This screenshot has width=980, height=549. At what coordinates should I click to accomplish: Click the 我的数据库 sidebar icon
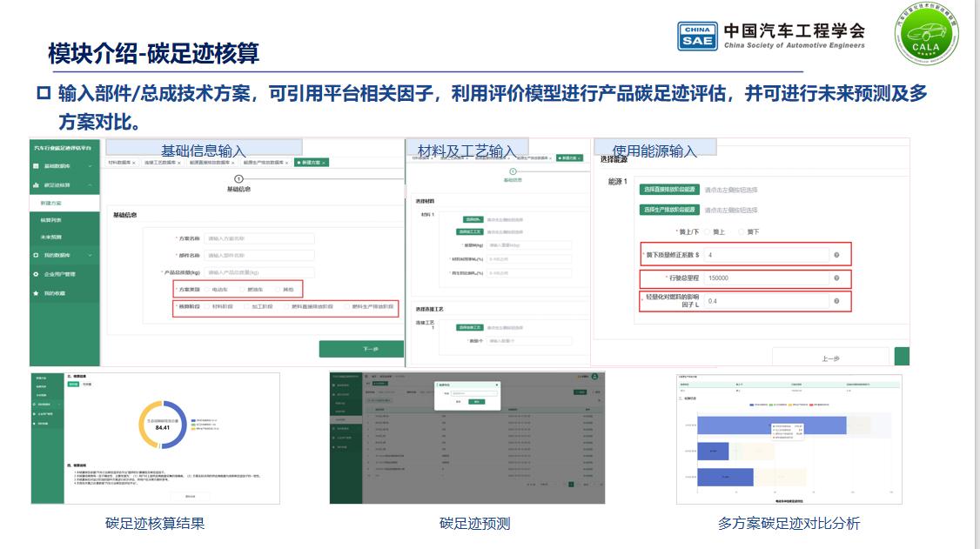tap(36, 255)
